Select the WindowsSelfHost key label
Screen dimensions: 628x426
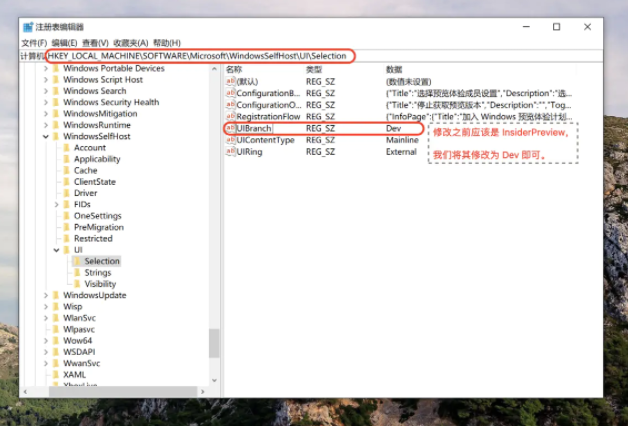click(x=97, y=137)
